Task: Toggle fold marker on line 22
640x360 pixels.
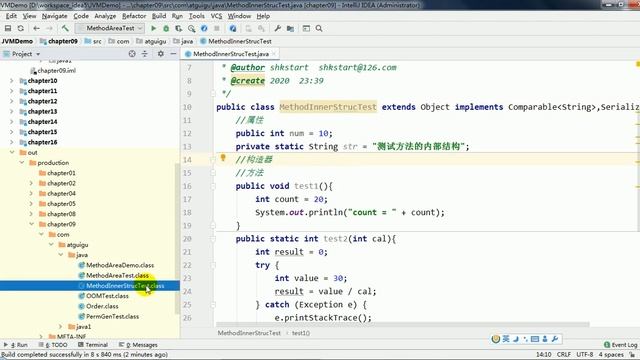Action: tap(213, 265)
